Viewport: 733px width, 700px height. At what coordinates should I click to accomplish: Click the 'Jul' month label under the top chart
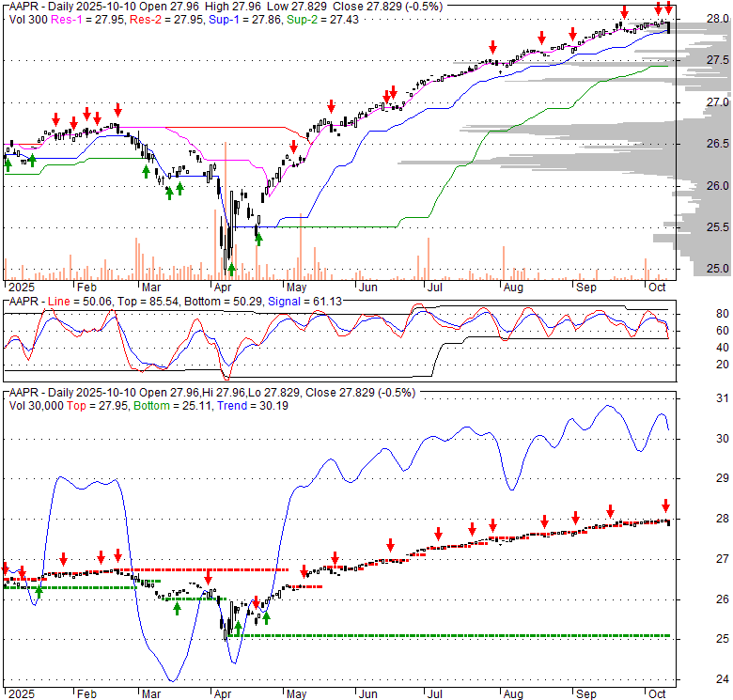point(435,288)
